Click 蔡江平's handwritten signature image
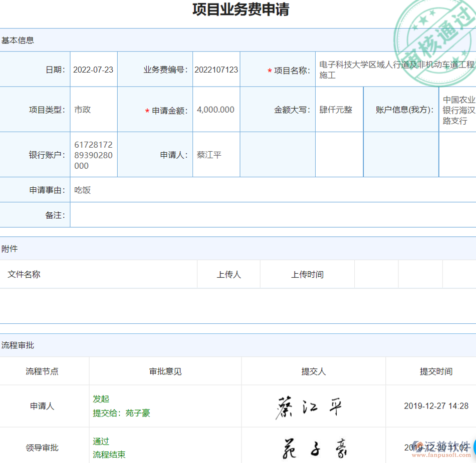The height and width of the screenshot is (463, 476). [309, 405]
